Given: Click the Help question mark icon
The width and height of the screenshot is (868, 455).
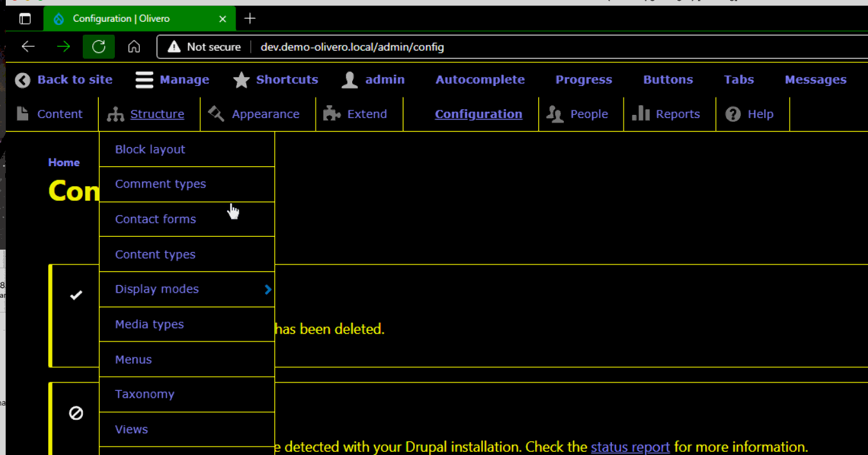Looking at the screenshot, I should (x=733, y=114).
